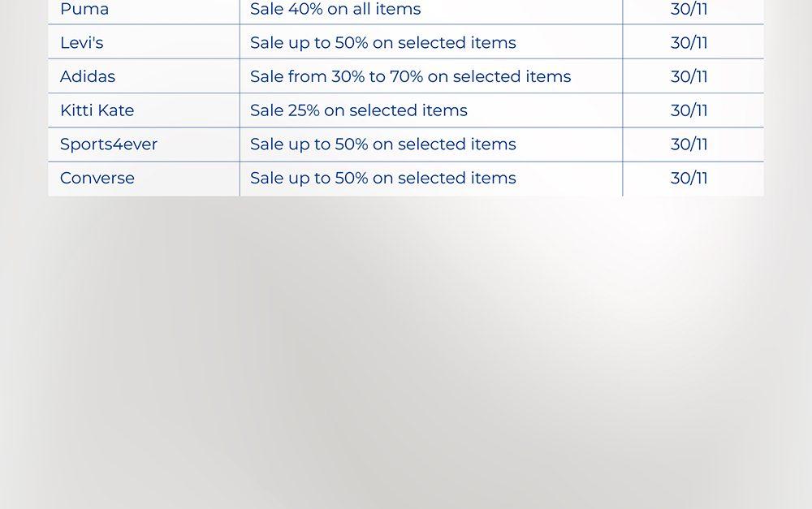Image resolution: width=812 pixels, height=509 pixels.
Task: Click the Converse sale up to 50% description
Action: (382, 179)
